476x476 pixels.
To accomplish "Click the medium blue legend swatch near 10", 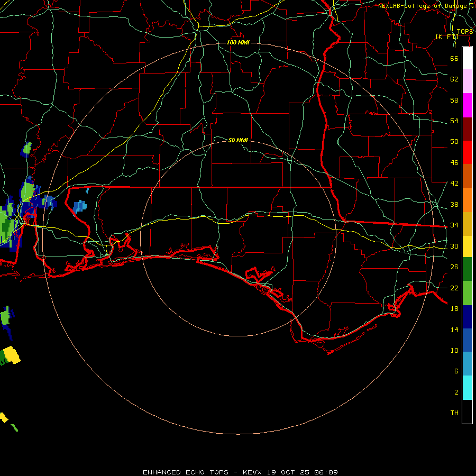I will click(467, 340).
